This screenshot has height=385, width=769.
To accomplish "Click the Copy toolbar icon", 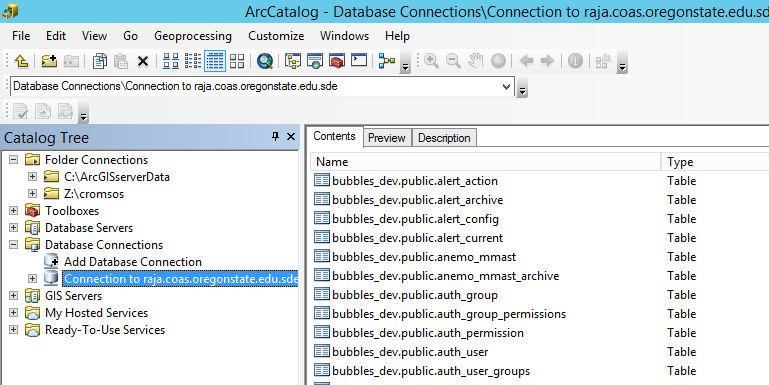I will click(x=100, y=61).
